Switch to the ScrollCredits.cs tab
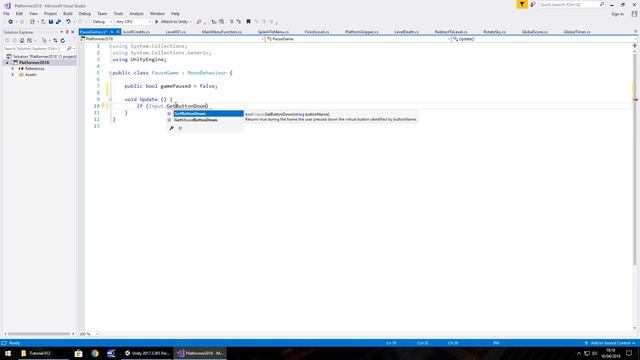This screenshot has height=360, width=640. click(137, 32)
